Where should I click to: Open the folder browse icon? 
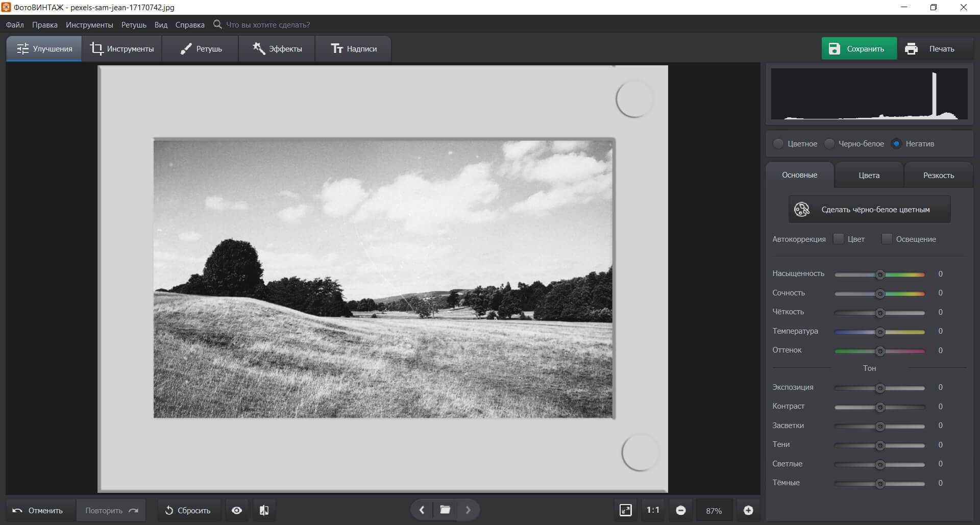(445, 510)
